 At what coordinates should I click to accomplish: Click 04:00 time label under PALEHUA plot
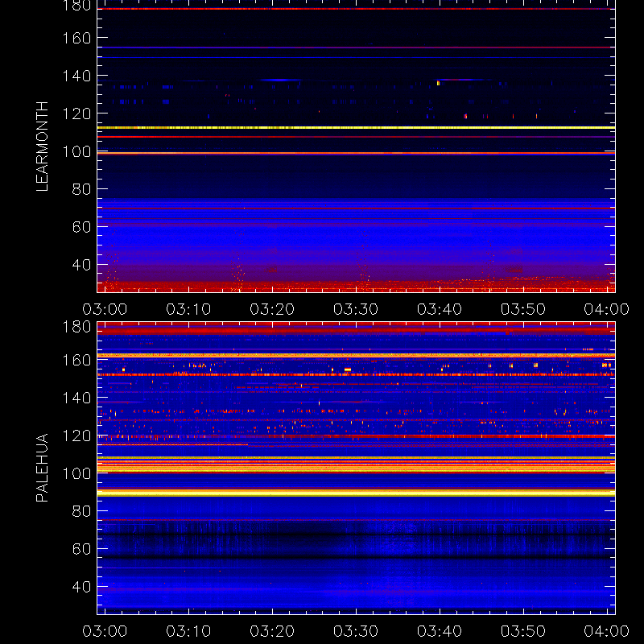607,631
